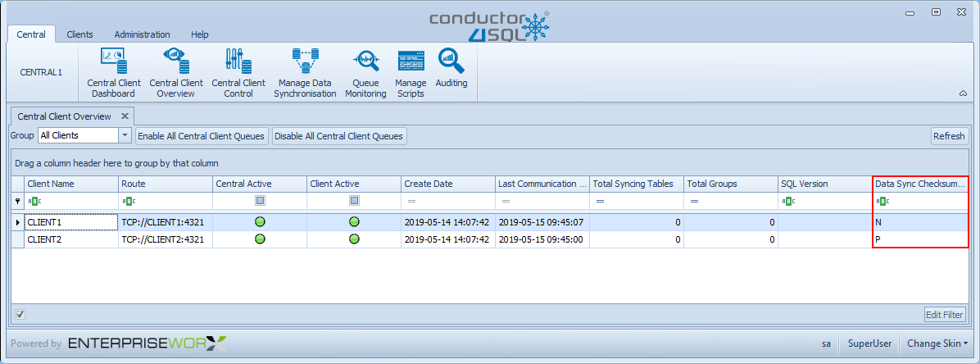Click Central Client Overview ribbon icon

point(176,72)
